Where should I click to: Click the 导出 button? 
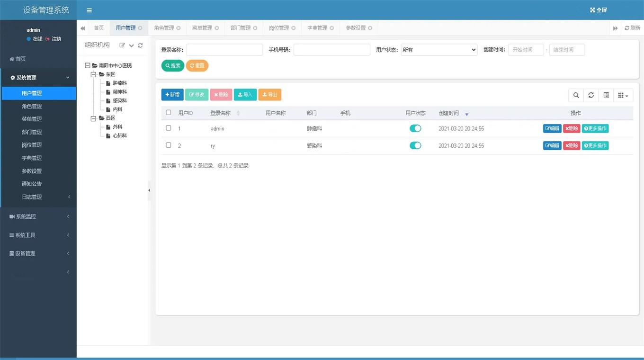coord(270,95)
